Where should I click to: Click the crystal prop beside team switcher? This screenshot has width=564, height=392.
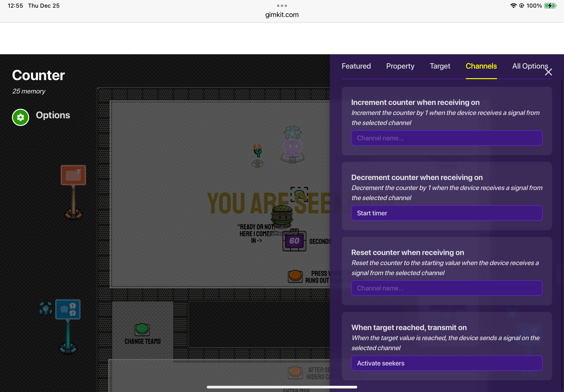point(46,309)
